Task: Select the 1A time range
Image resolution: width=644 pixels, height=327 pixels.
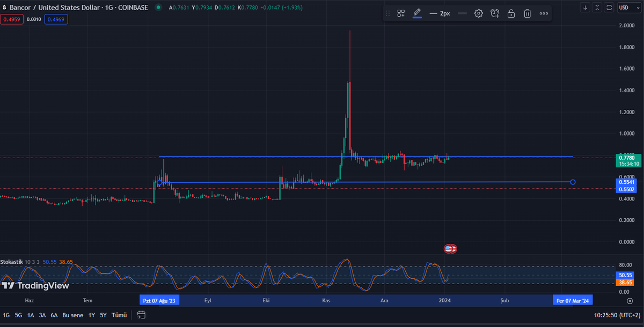Action: 31,315
